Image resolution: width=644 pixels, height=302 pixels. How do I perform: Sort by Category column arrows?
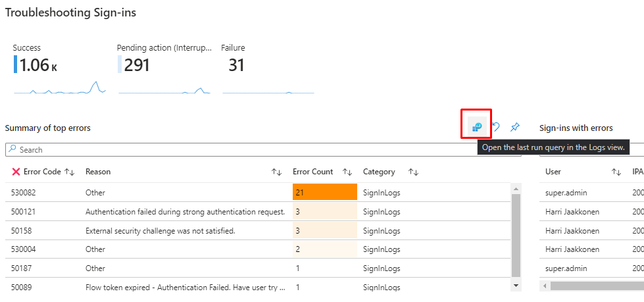tap(413, 172)
